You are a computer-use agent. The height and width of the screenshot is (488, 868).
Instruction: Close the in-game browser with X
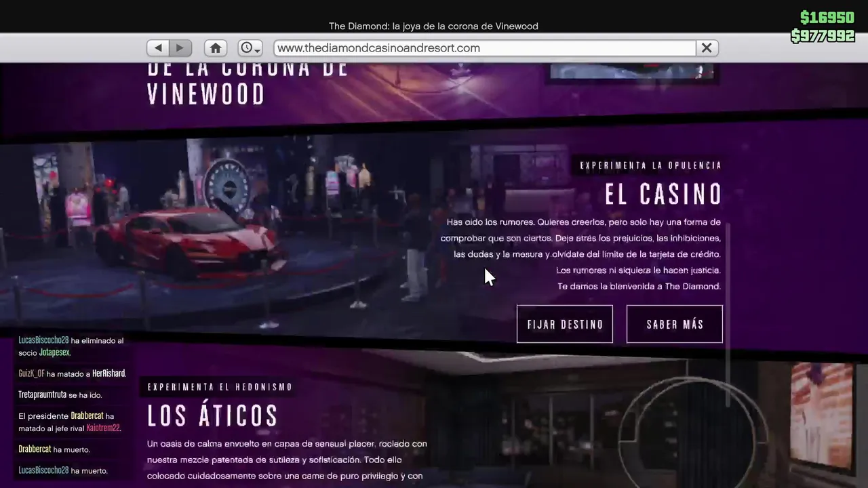point(707,48)
